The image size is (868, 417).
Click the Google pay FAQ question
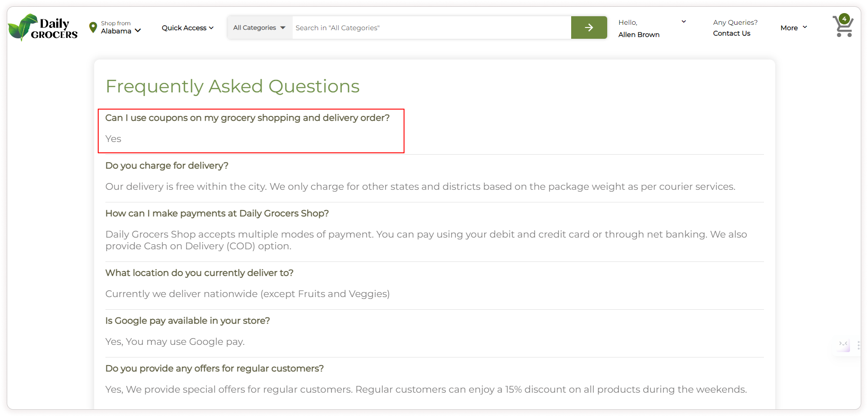point(187,321)
